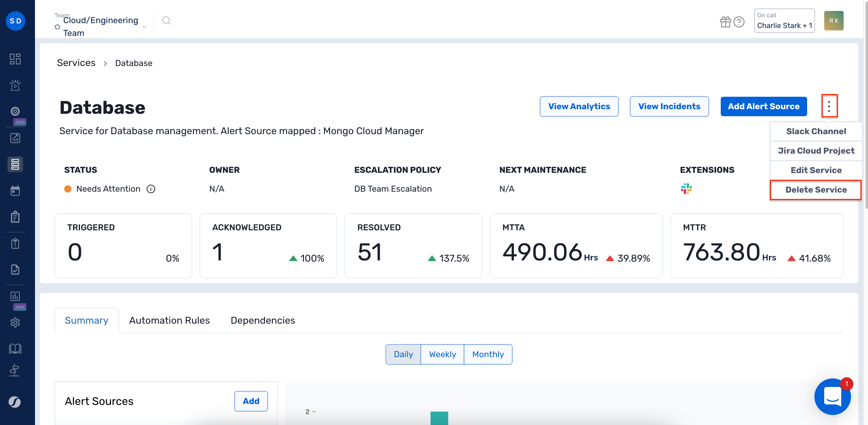Choose Delete Service from the menu
Screen dimensions: 868x425
click(816, 190)
